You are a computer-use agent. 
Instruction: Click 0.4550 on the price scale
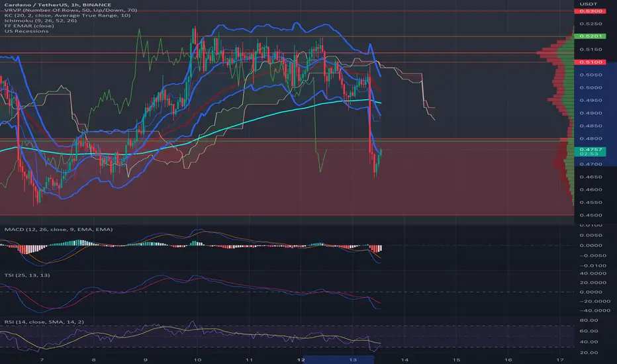591,203
